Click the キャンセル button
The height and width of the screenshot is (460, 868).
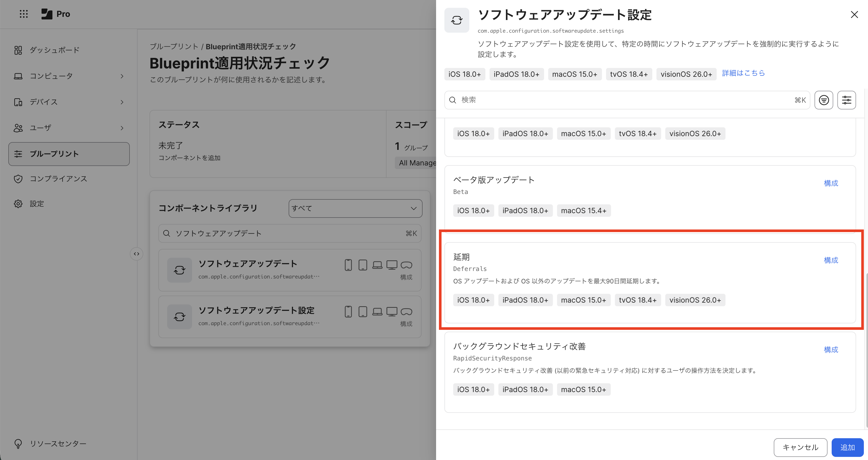(x=800, y=447)
